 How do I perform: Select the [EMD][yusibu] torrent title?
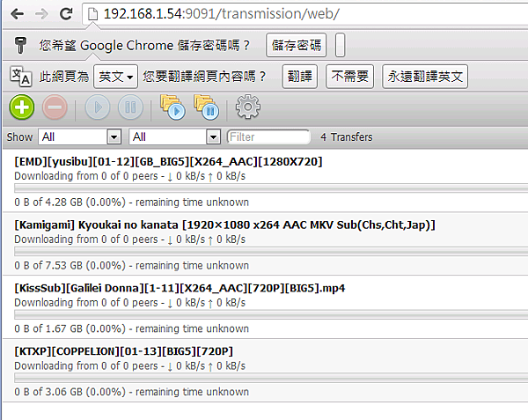pos(168,162)
